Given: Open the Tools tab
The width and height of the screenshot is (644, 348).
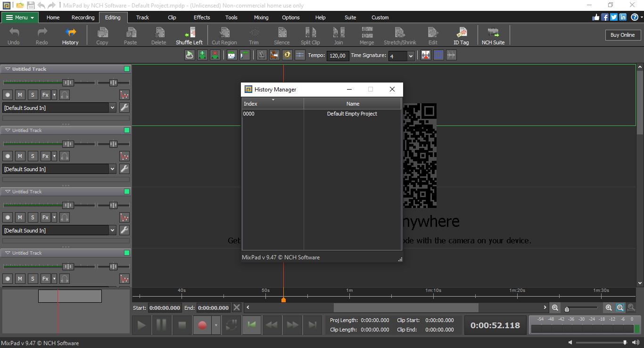Looking at the screenshot, I should coord(231,17).
